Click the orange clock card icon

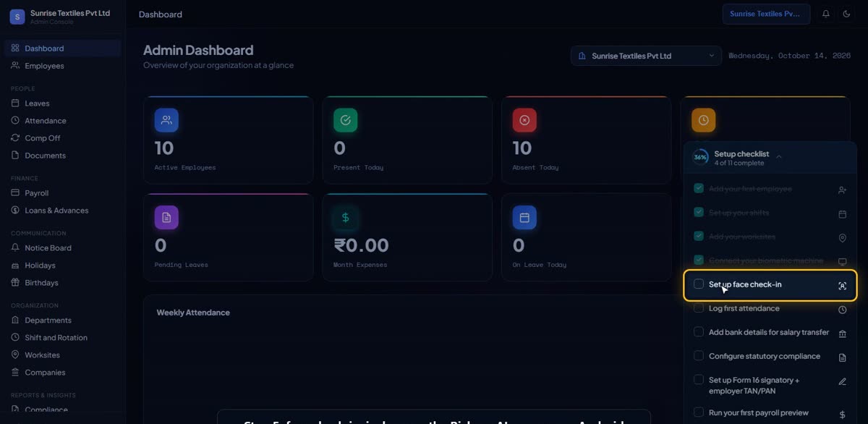[703, 120]
